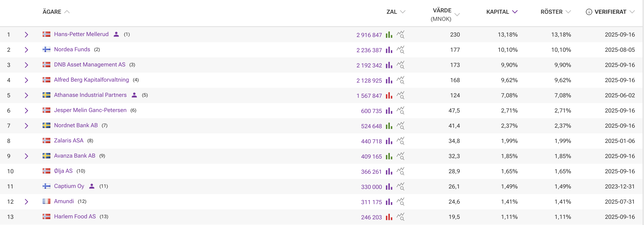This screenshot has height=225, width=644.
Task: Expand Nordnet Bank AB owner details
Action: [26, 126]
